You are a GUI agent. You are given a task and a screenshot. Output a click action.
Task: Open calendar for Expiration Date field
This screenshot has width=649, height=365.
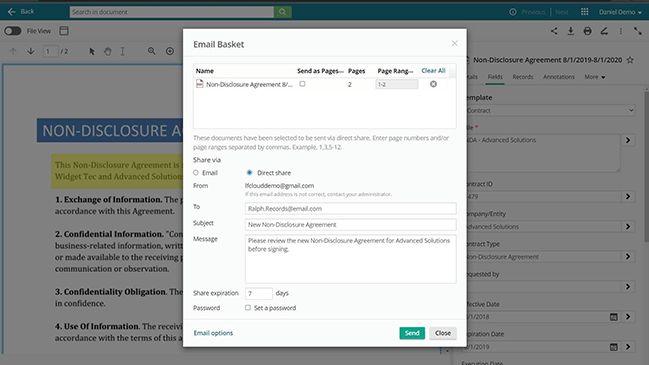click(x=614, y=347)
